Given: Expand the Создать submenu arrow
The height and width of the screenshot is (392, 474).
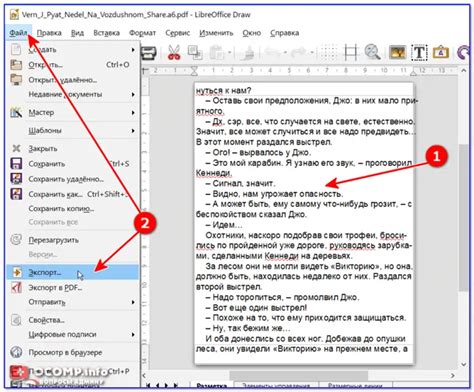Looking at the screenshot, I should (133, 50).
